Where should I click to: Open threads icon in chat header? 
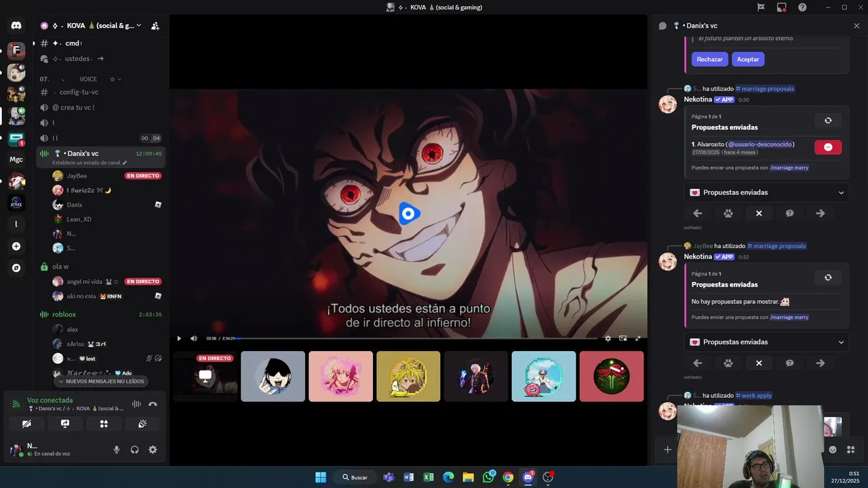click(x=663, y=26)
